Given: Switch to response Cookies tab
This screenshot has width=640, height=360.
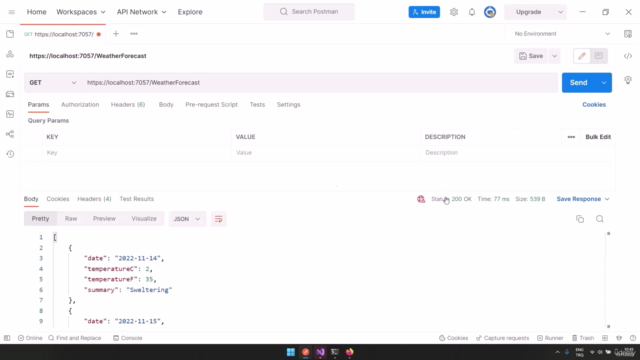Looking at the screenshot, I should (x=58, y=199).
